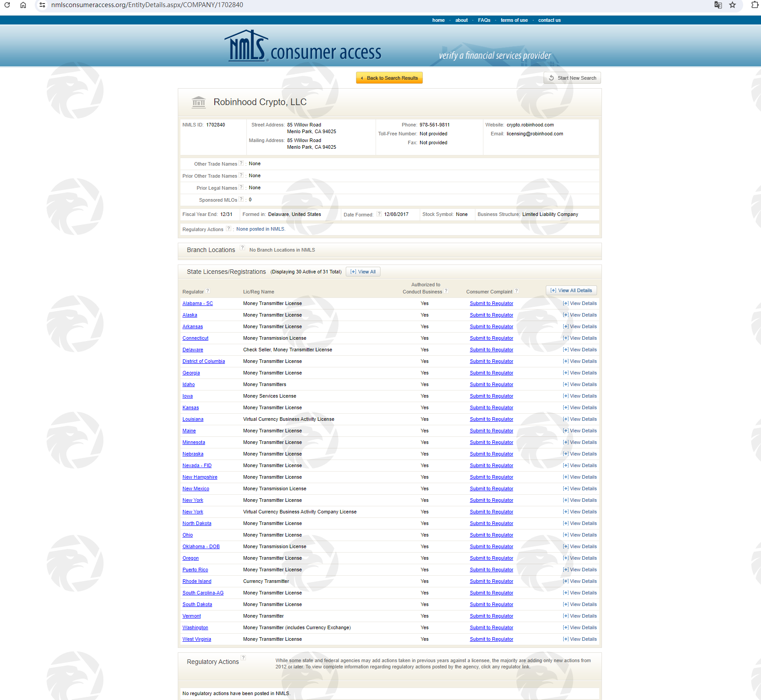
Task: Open help icon next to Authorized to Conduct Business
Action: (x=446, y=291)
